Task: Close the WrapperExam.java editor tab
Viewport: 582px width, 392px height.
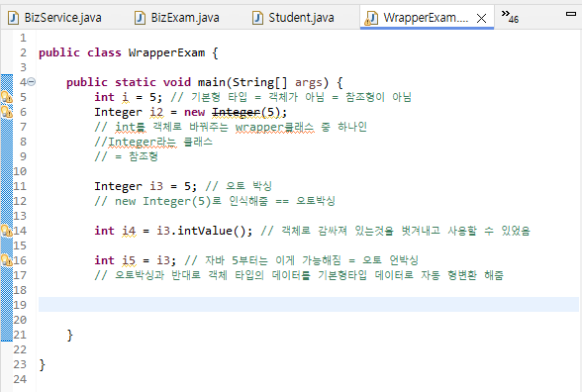Action: pyautogui.click(x=481, y=18)
